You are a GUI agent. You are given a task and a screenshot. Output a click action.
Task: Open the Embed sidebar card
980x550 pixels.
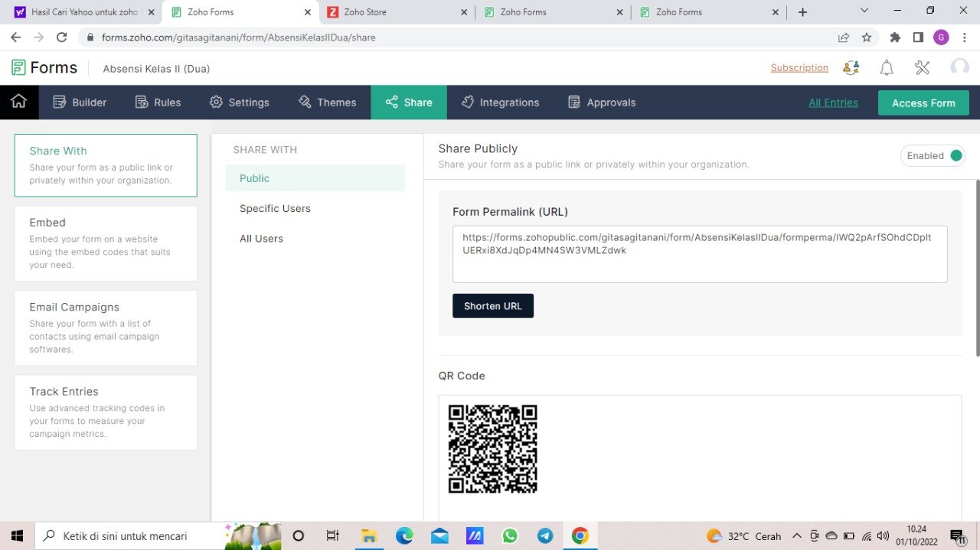click(x=106, y=243)
